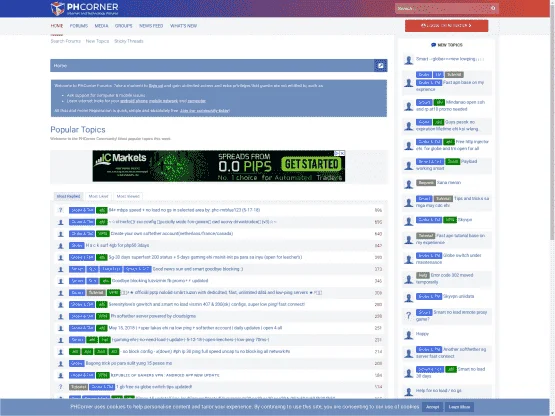Screen dimensions: 555x416
Task: Click Tutorial tag on '1 gb free' topic
Action: [78, 387]
